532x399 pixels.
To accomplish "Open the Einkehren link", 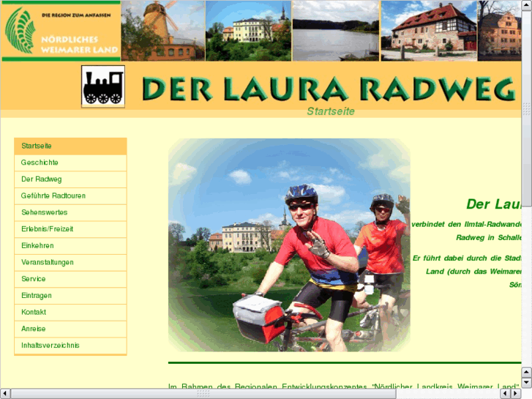I will point(70,246).
